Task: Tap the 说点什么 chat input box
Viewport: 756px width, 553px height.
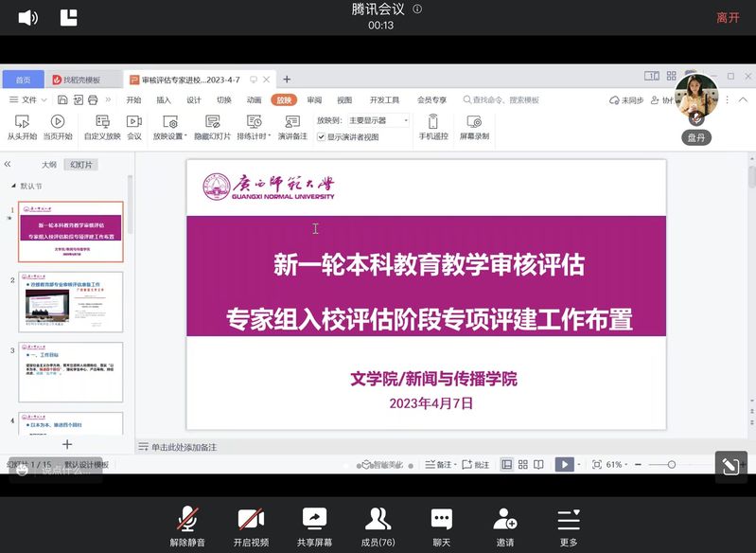Action: click(56, 470)
